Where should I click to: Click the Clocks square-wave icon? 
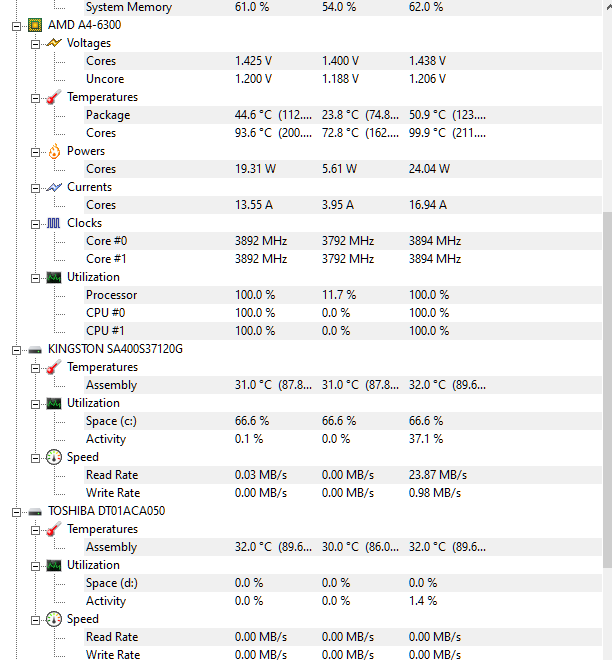53,223
